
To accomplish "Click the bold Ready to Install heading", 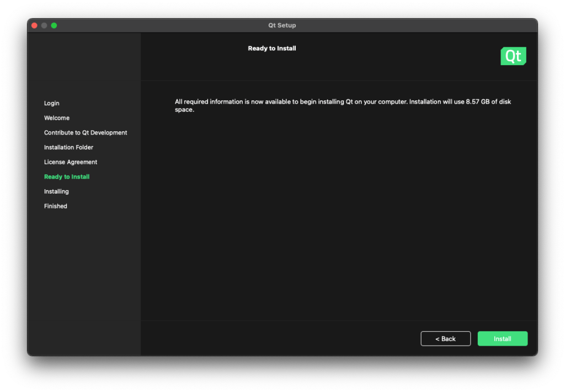I will tap(272, 49).
